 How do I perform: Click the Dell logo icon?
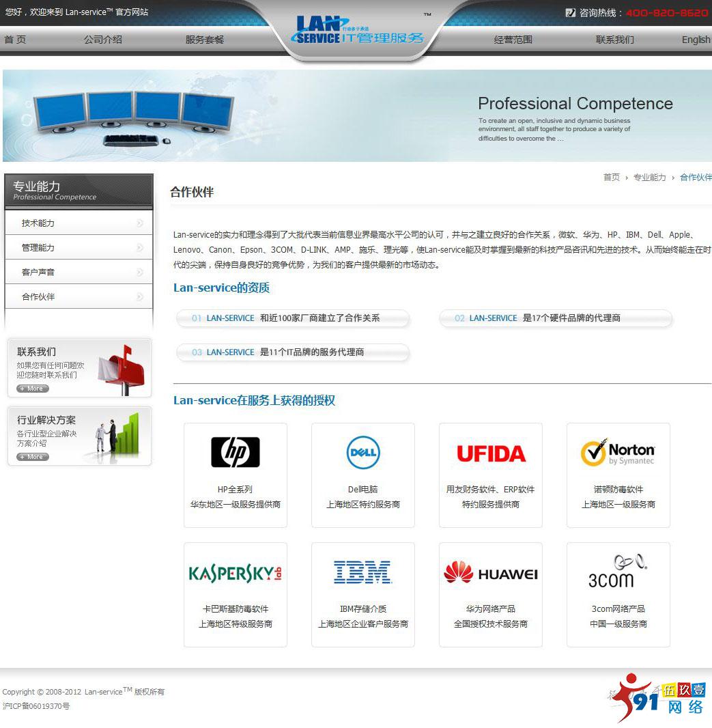362,452
